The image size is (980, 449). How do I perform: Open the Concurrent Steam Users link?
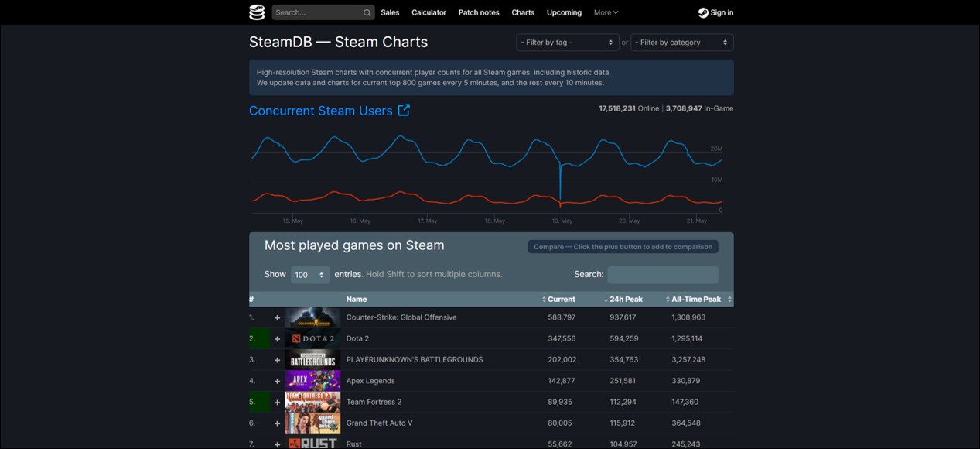[320, 111]
